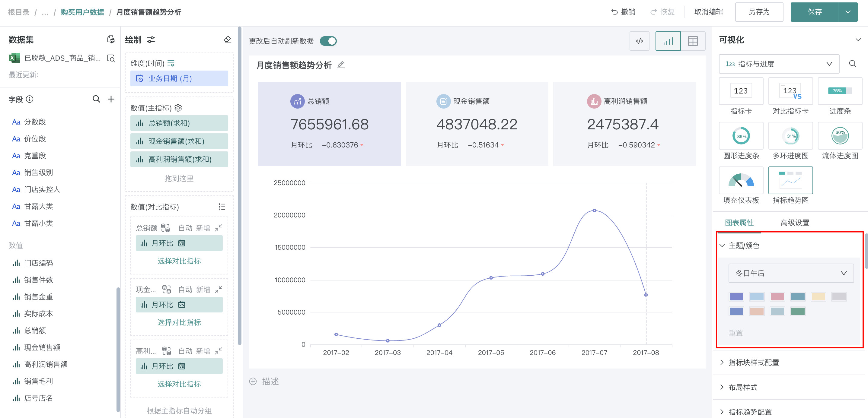
Task: Click the search icon in 字段 section
Action: [96, 99]
